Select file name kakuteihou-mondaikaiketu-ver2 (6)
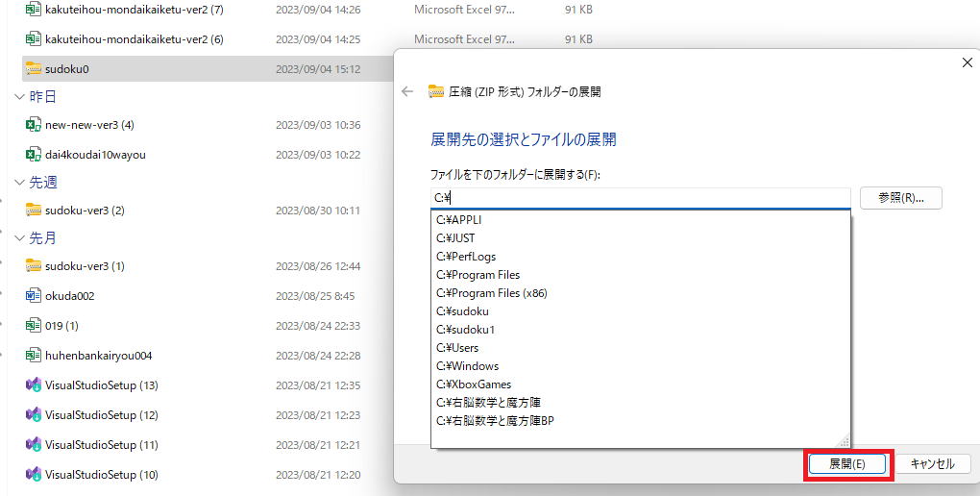This screenshot has width=980, height=496. [135, 38]
